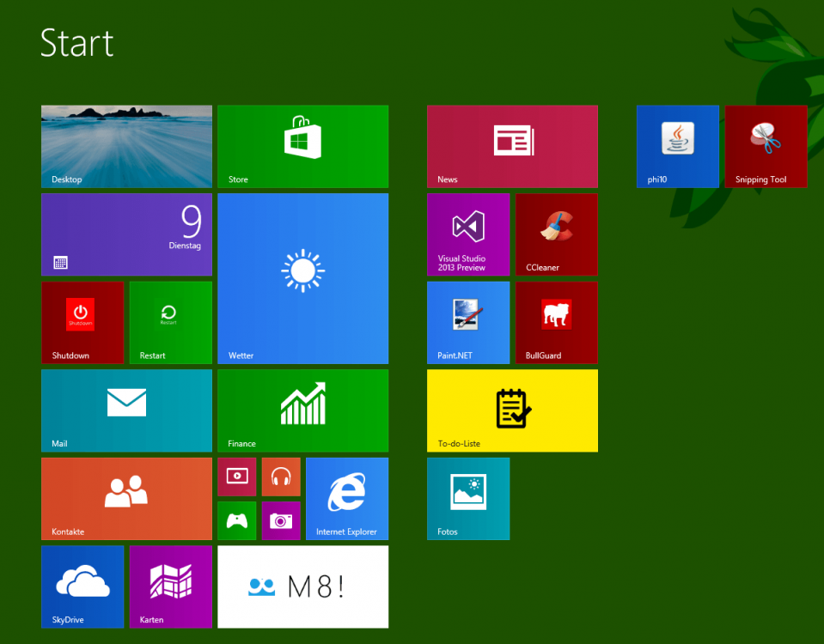Open the Mail tile
This screenshot has height=644, width=824.
tap(126, 410)
